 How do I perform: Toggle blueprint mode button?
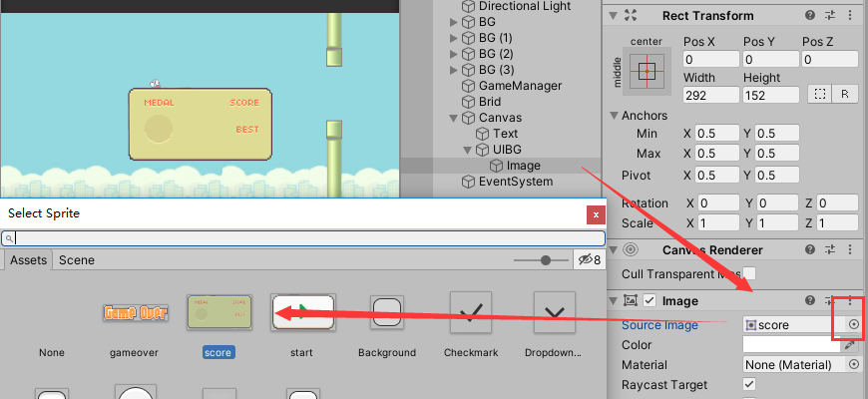tap(820, 94)
